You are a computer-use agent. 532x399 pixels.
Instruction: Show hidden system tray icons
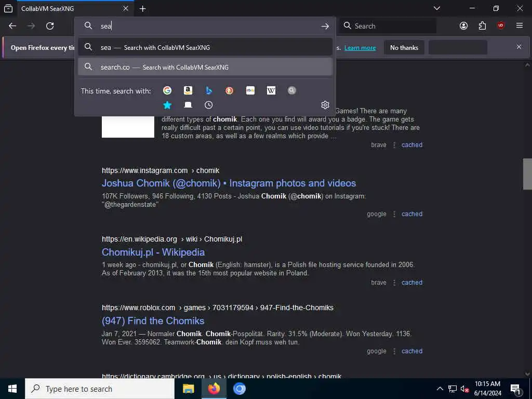click(x=440, y=389)
